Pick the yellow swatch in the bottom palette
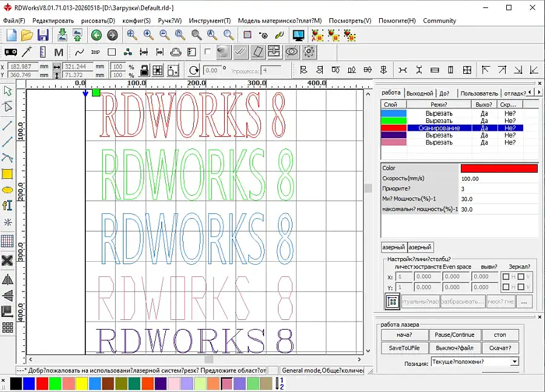The image size is (545, 392). [x=82, y=384]
